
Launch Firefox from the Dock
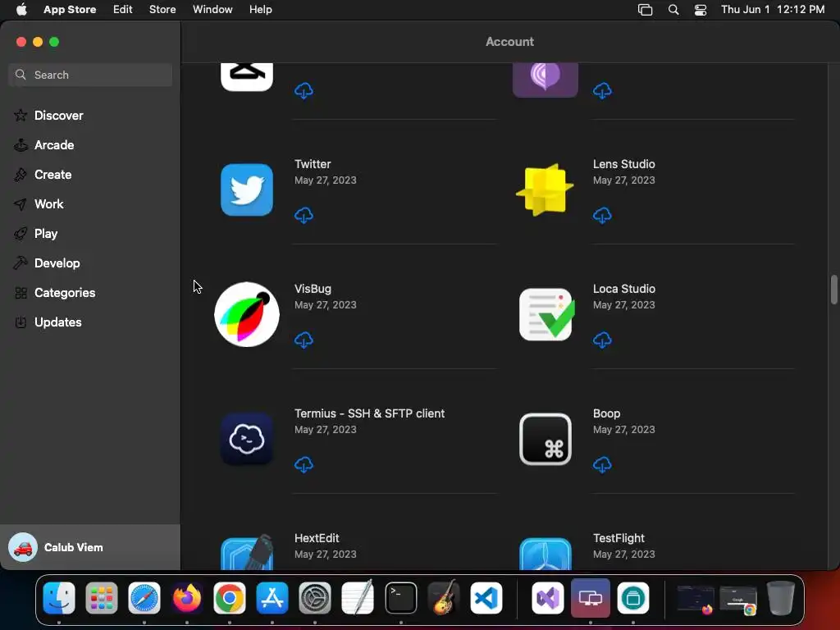pyautogui.click(x=187, y=598)
